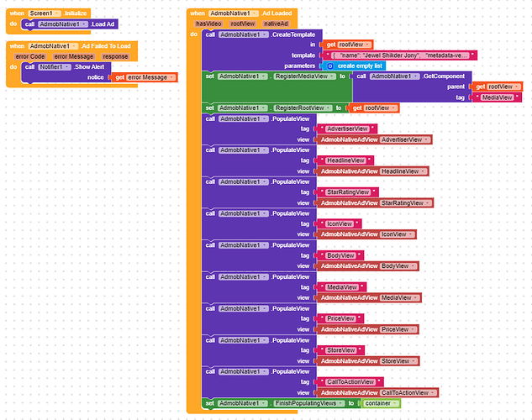Viewport: 532px width, 420px height.
Task: Open the AdmobNativeAdView CallToActionView dropdown
Action: pyautogui.click(x=408, y=393)
